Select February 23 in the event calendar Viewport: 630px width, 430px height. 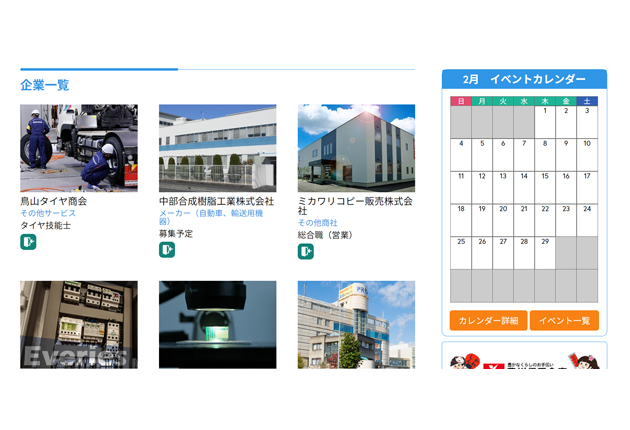click(x=566, y=220)
